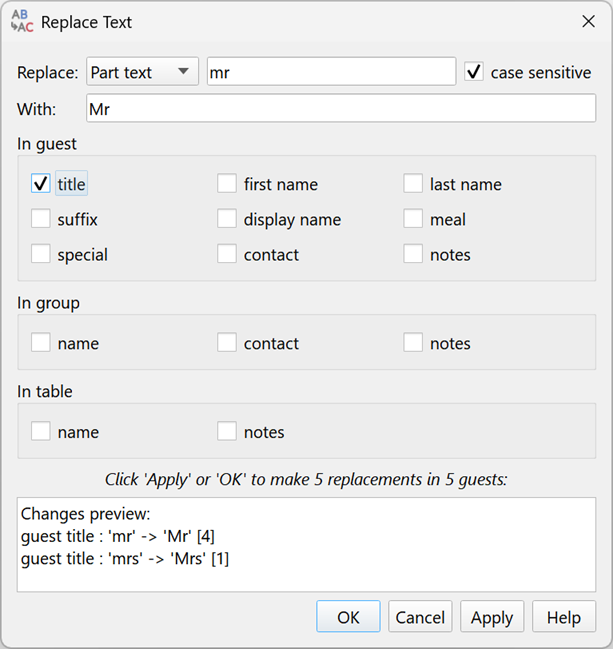The image size is (613, 649).
Task: Click the 5 replacements in 5 guests message
Action: [306, 480]
